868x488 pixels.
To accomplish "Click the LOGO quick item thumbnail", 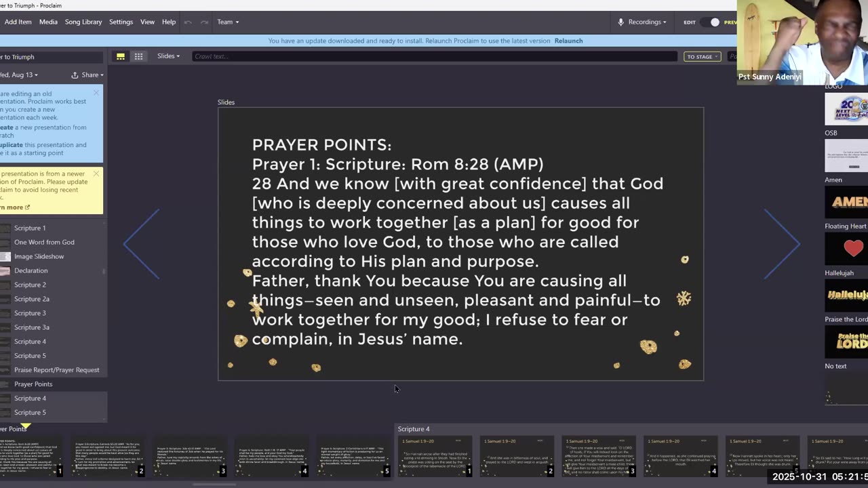I will coord(846,108).
